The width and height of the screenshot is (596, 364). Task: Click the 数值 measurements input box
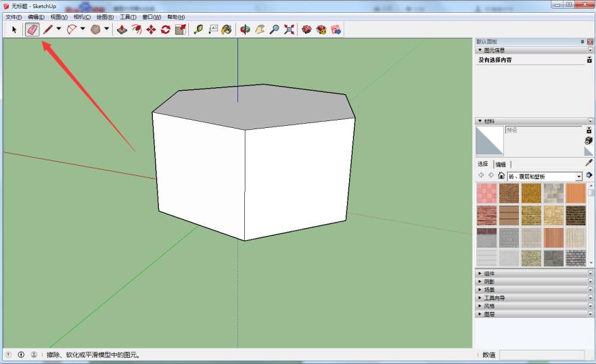[541, 355]
